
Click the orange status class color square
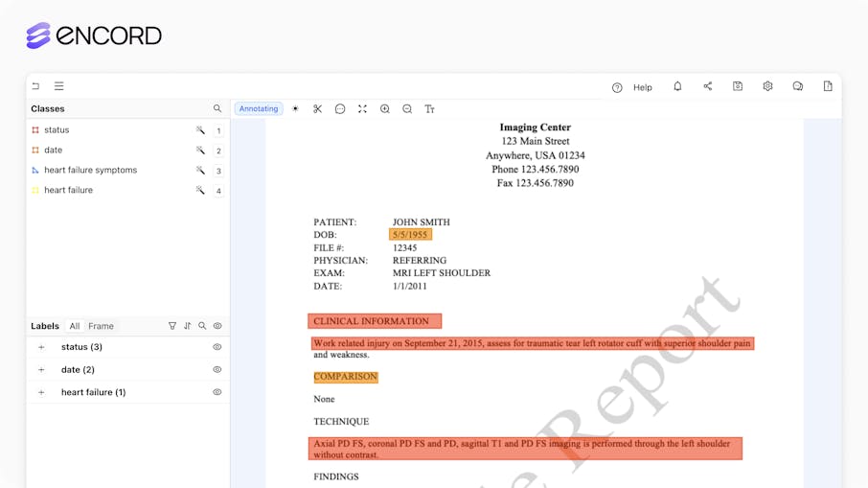point(35,130)
